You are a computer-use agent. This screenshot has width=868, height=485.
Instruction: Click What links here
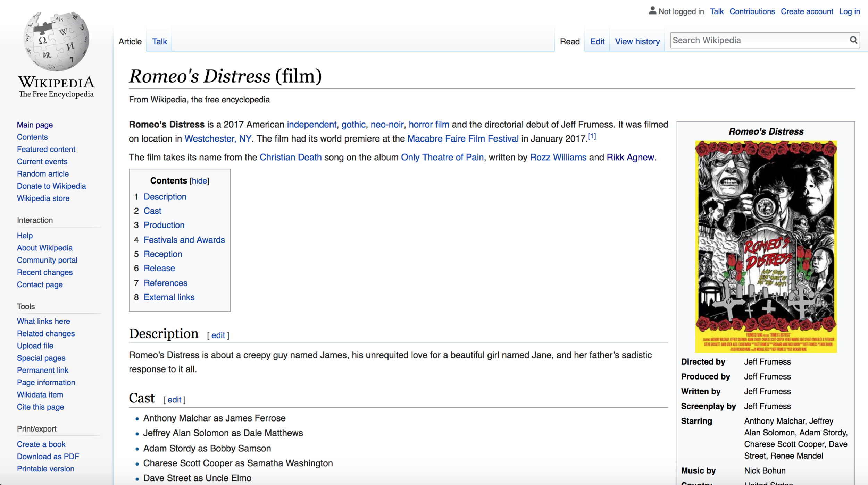click(43, 321)
